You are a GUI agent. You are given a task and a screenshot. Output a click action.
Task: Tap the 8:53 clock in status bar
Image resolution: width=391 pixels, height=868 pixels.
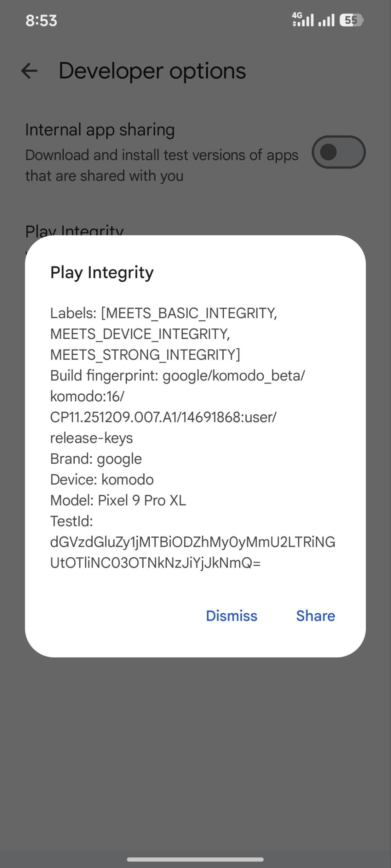(x=41, y=21)
